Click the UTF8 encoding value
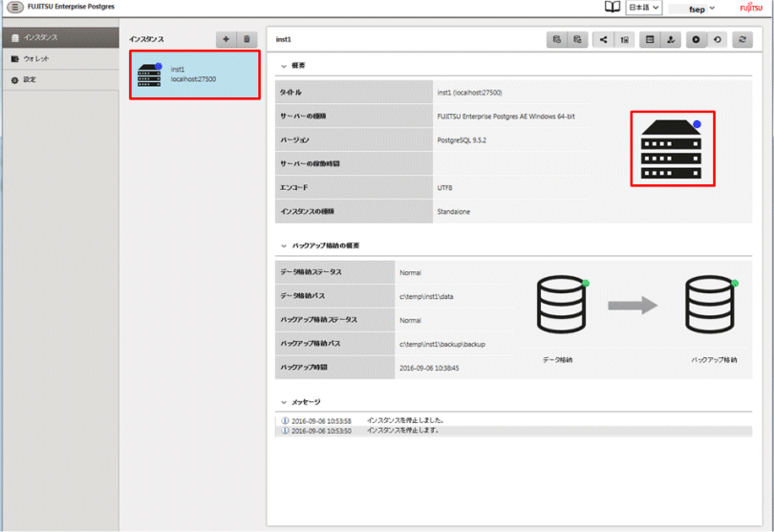774x532 pixels. [x=444, y=187]
